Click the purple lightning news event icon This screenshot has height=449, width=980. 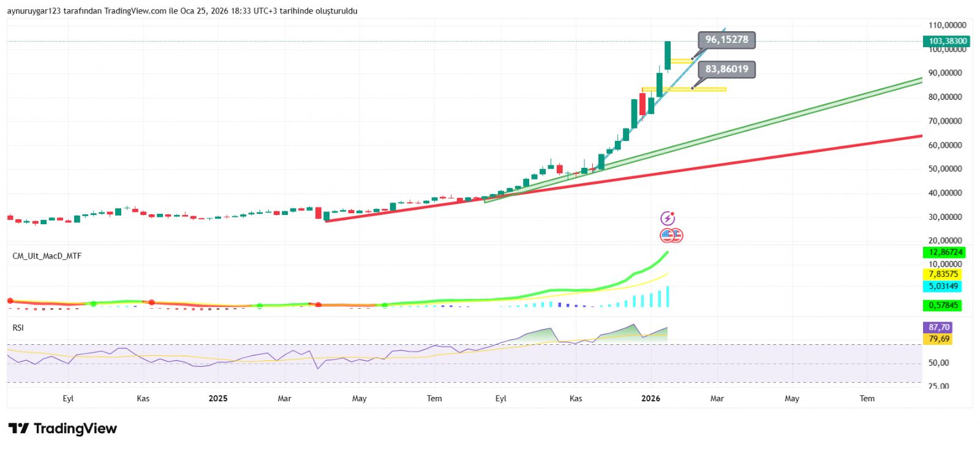coord(667,219)
